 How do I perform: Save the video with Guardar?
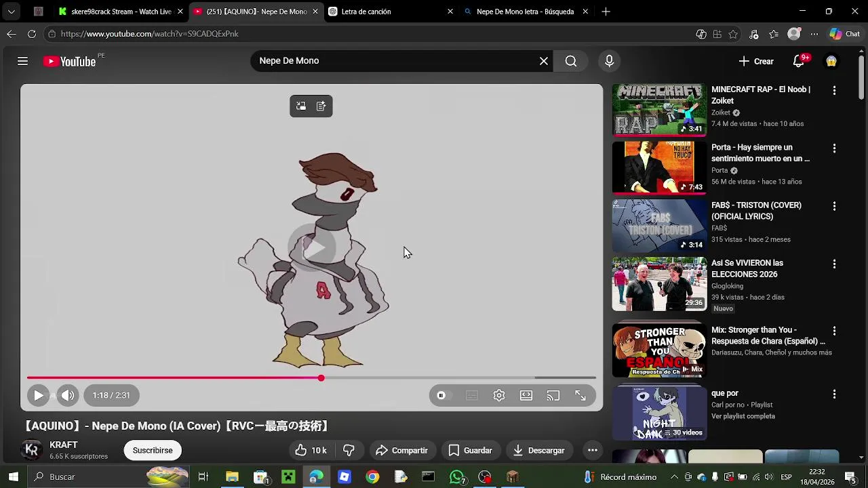point(470,450)
